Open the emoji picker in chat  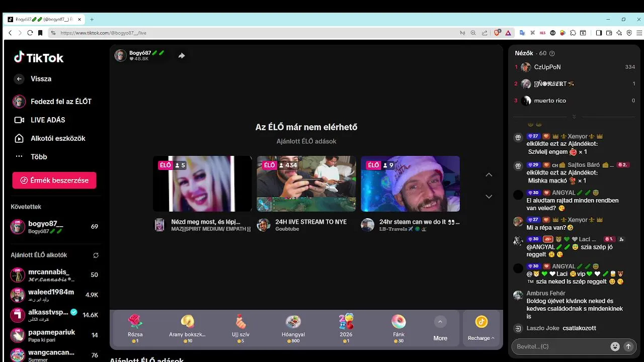pyautogui.click(x=615, y=346)
